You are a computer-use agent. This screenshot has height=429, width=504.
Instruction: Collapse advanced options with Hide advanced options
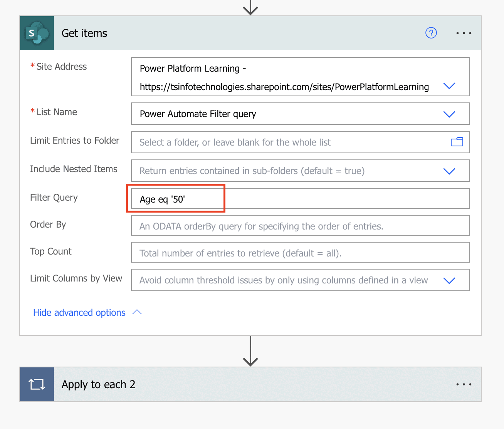coord(79,312)
